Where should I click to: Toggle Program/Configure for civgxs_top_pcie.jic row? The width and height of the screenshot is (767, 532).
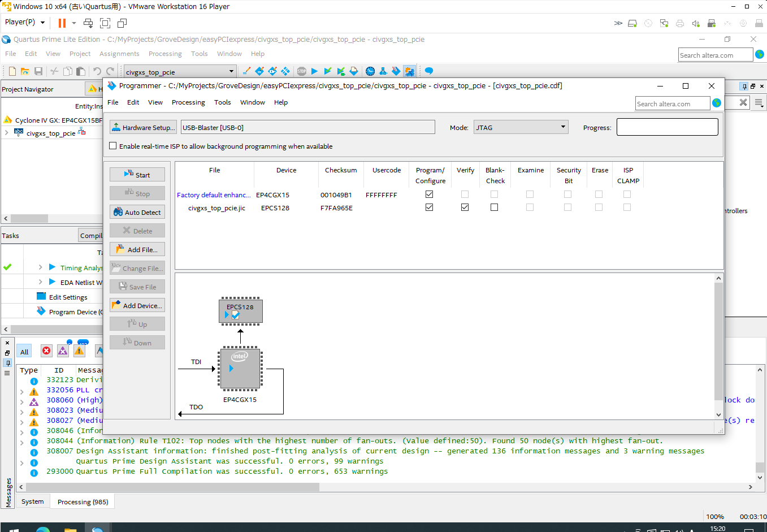429,207
